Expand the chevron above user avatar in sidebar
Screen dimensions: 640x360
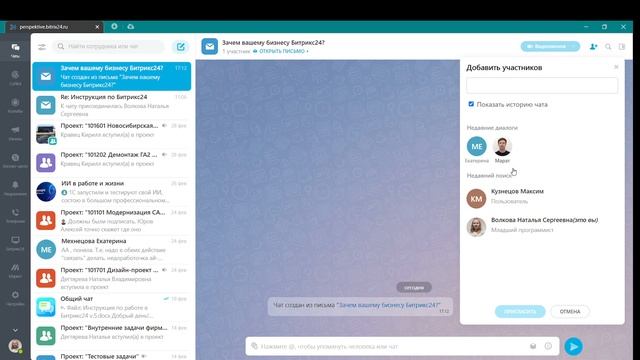click(15, 330)
